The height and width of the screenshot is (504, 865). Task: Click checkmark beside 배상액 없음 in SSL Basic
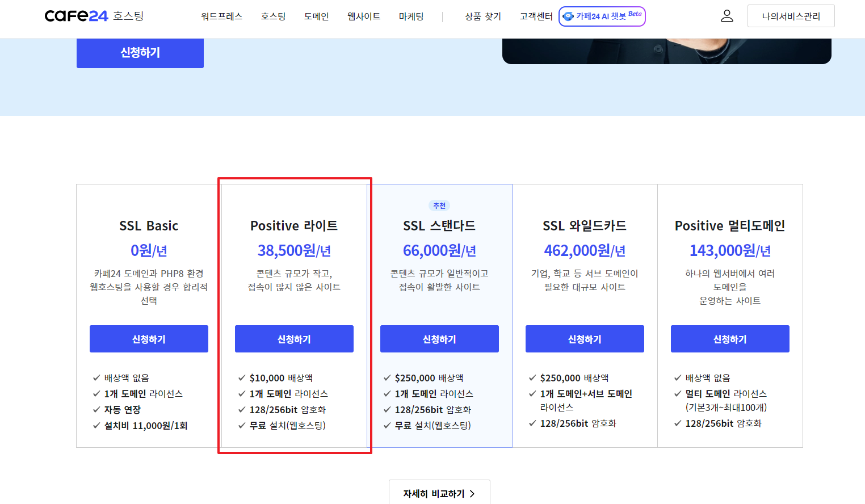96,378
